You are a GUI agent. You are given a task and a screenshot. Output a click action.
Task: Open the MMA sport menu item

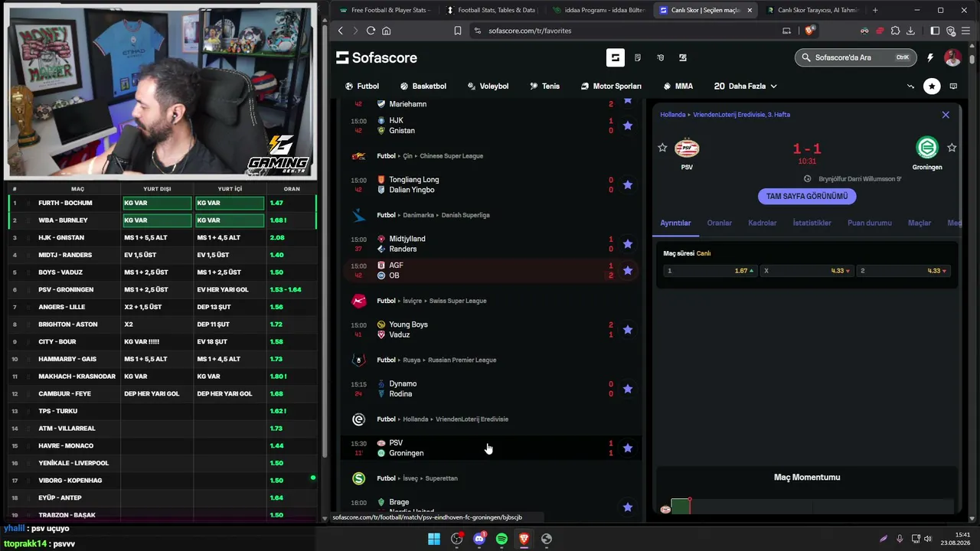pyautogui.click(x=678, y=86)
